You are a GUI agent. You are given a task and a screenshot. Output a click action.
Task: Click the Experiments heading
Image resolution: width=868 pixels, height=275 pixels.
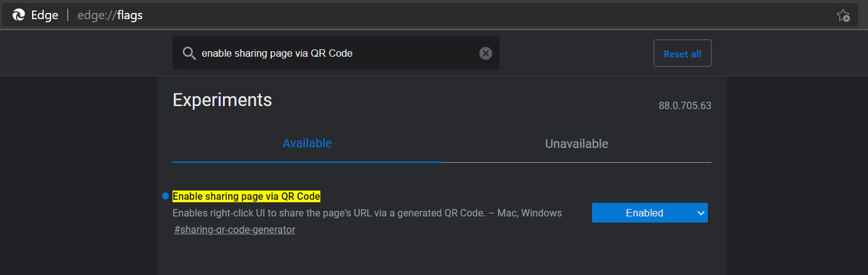pos(222,100)
